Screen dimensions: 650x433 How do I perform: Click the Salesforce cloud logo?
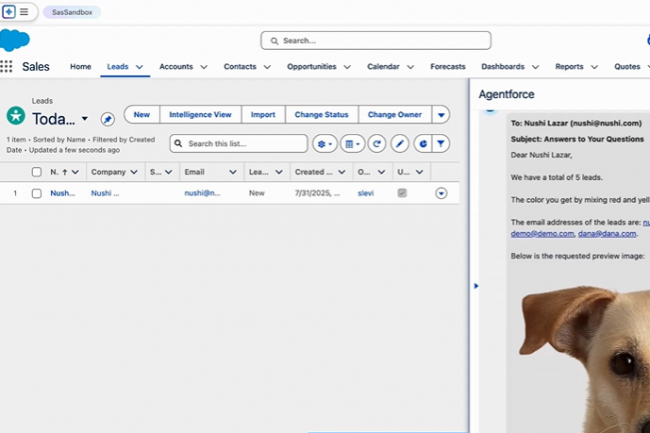coord(15,40)
